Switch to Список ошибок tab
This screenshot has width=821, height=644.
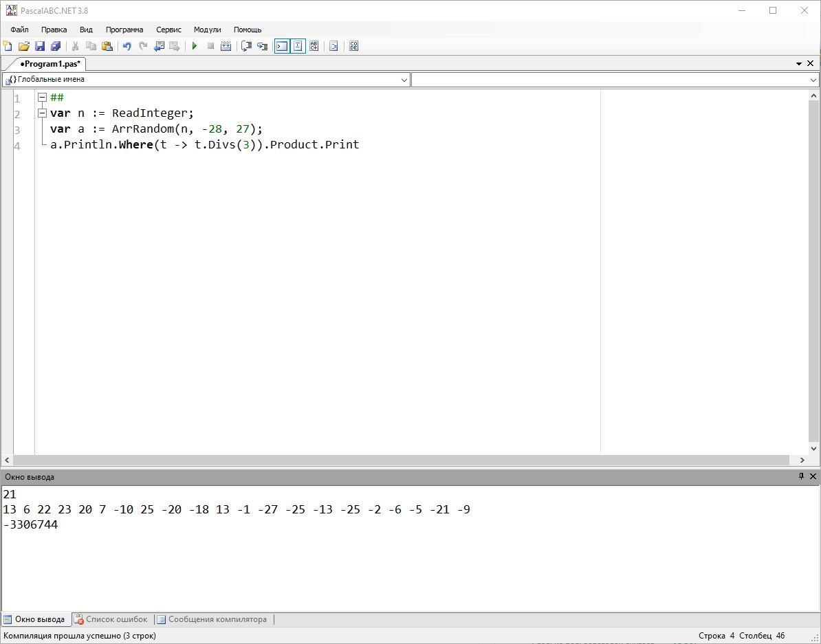pyautogui.click(x=111, y=619)
